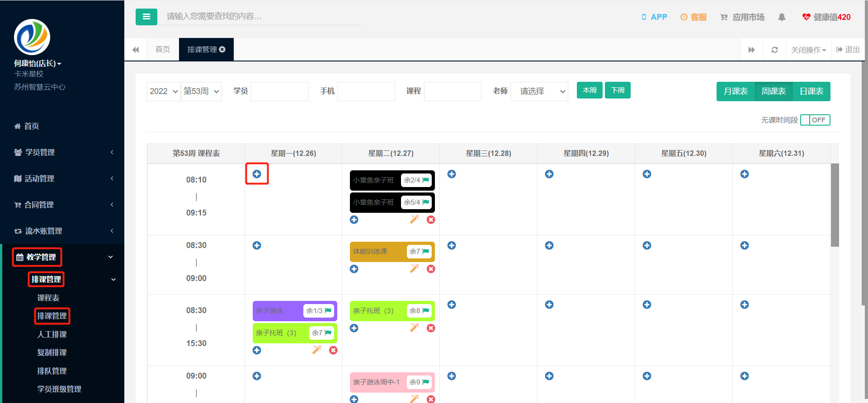Image resolution: width=868 pixels, height=403 pixels.
Task: Open the year 2022 dropdown
Action: pyautogui.click(x=164, y=91)
